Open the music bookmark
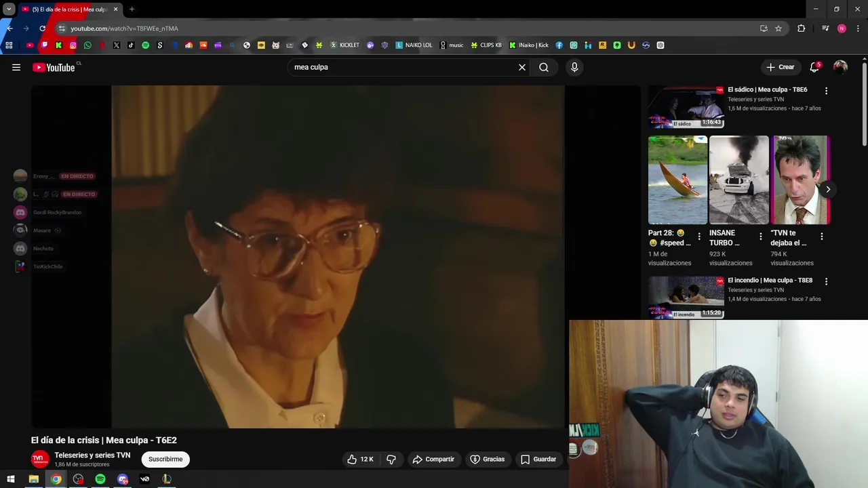 (x=452, y=45)
